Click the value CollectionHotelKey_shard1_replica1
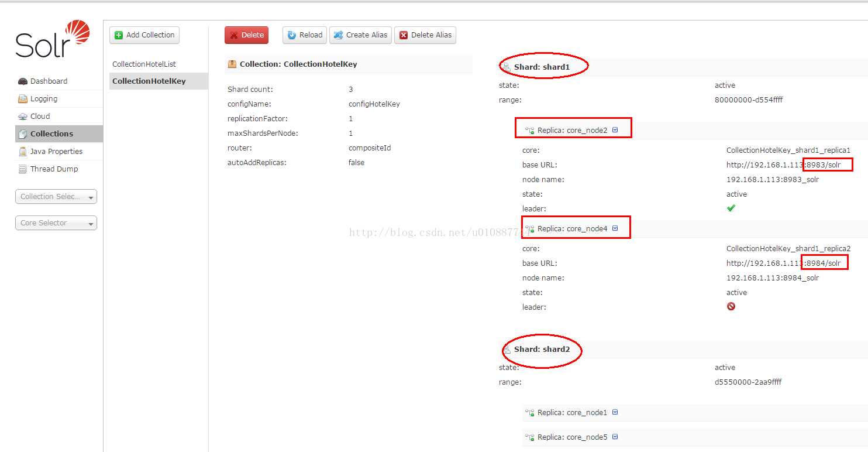The height and width of the screenshot is (452, 868). (788, 150)
